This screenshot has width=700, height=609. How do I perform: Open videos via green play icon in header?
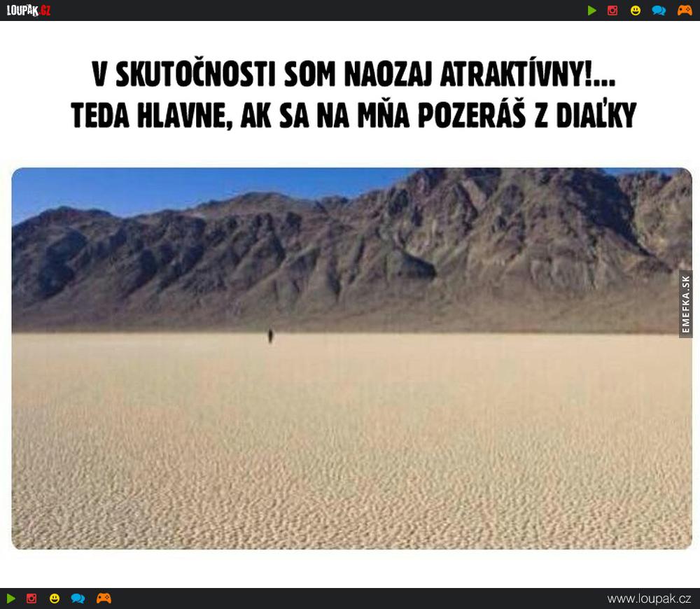pos(592,10)
